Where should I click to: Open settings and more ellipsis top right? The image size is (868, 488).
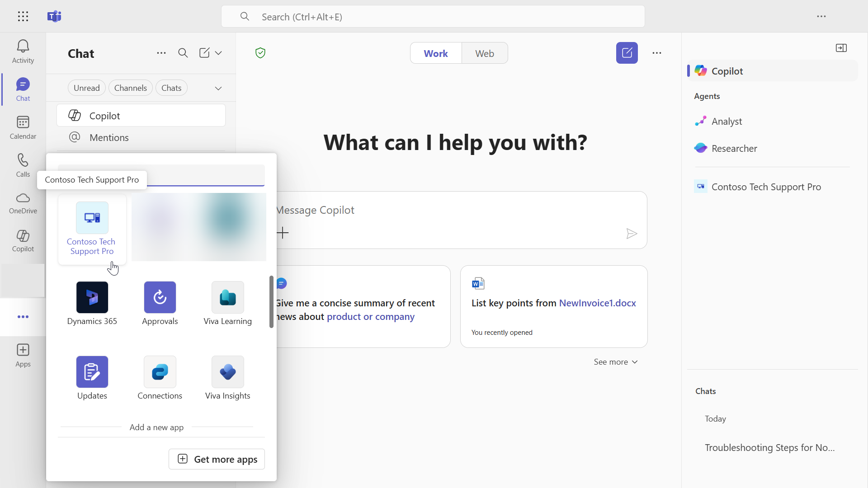821,16
